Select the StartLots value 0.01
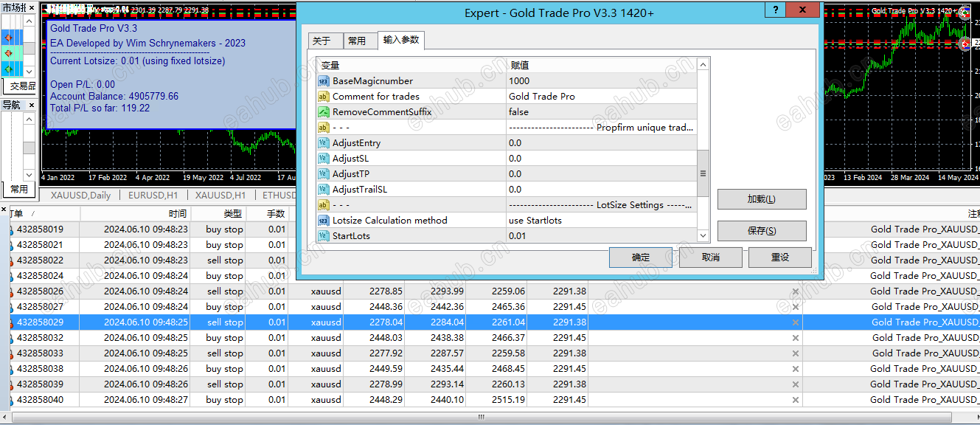Viewport: 980px width, 425px height. (602, 236)
